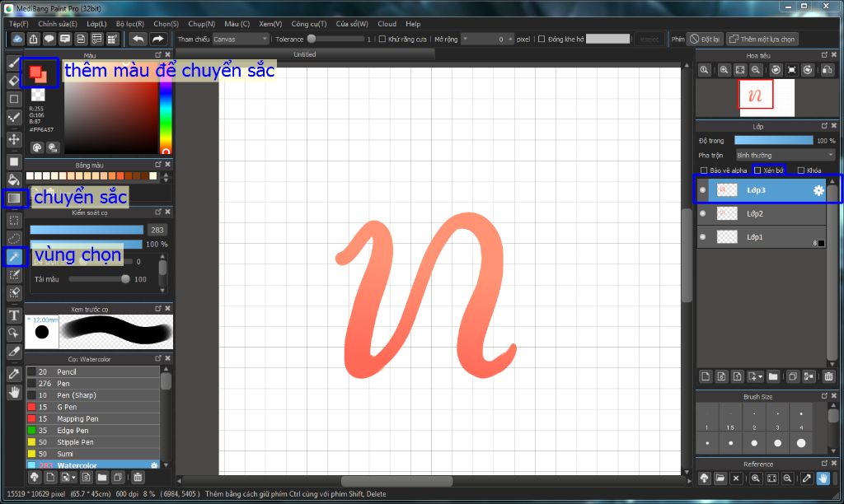Open the add-brush dropdown arrow icon
Screen dimensions: 844x504
coord(68,477)
